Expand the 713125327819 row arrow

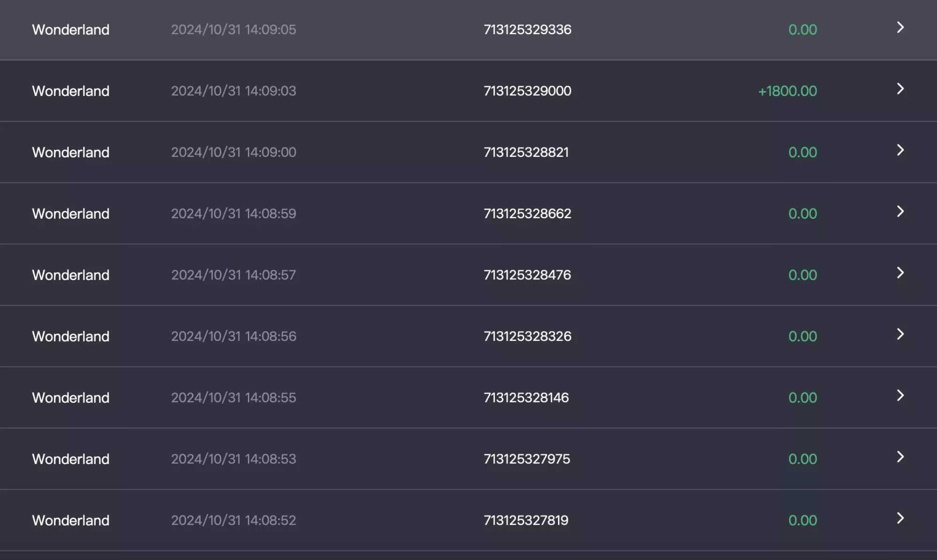coord(900,518)
